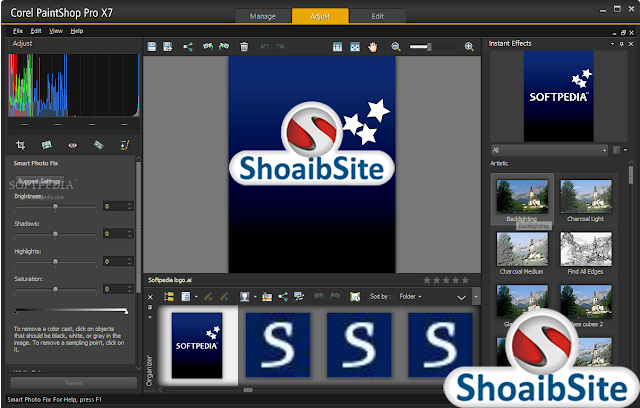
Task: Select the Pan hand tool
Action: [x=372, y=47]
